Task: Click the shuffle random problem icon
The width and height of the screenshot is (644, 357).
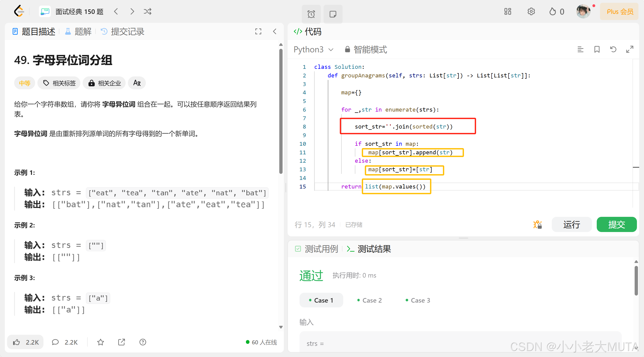Action: coord(147,11)
